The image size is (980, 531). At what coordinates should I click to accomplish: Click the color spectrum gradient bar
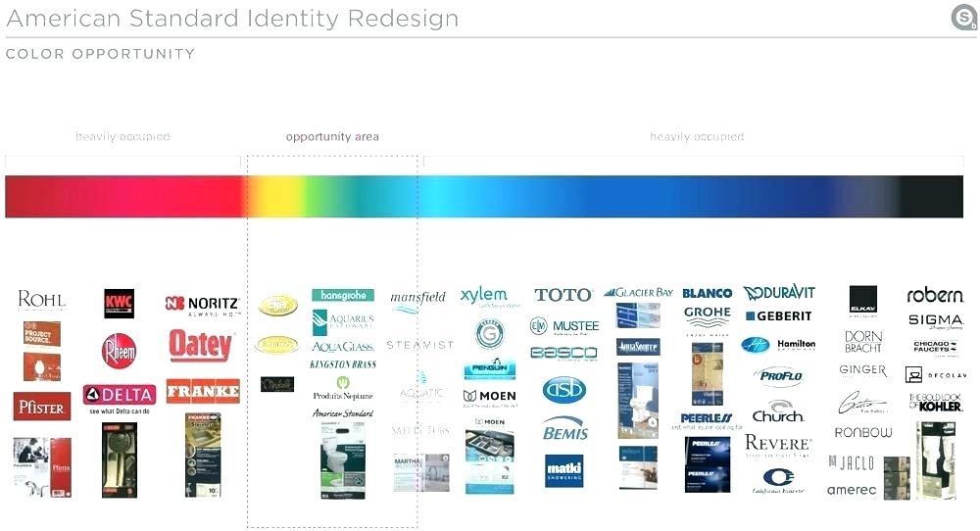click(484, 196)
